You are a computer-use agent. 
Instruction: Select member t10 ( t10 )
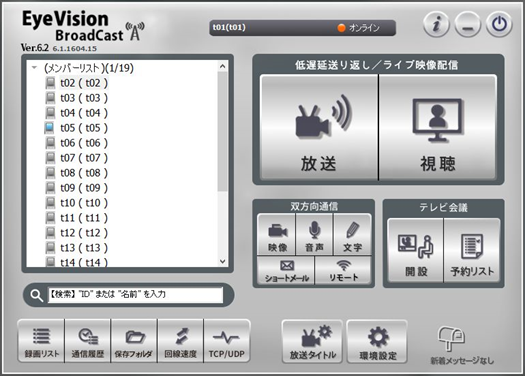coord(84,203)
